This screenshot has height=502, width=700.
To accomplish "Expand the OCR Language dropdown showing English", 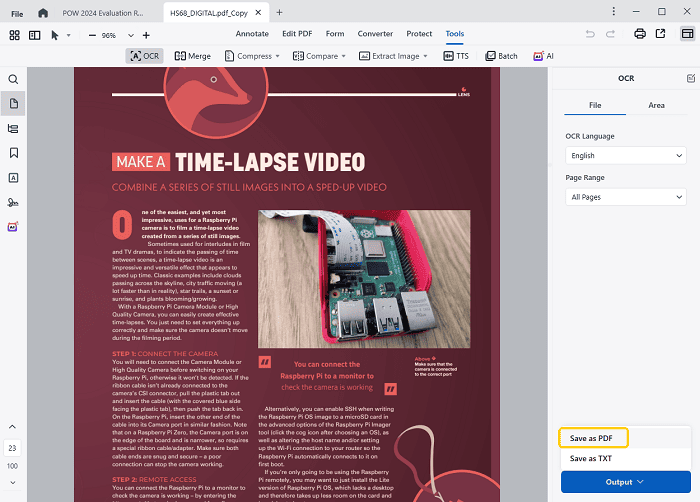I will pos(625,155).
